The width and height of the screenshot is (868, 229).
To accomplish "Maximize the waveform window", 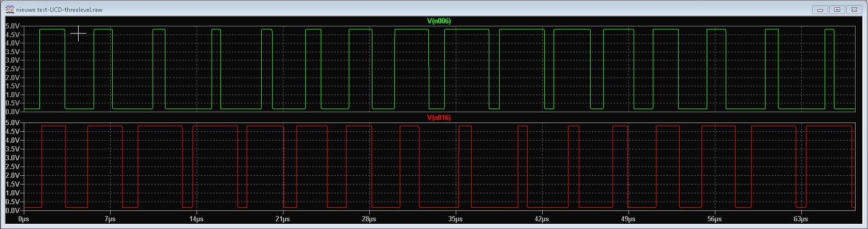I will 837,9.
